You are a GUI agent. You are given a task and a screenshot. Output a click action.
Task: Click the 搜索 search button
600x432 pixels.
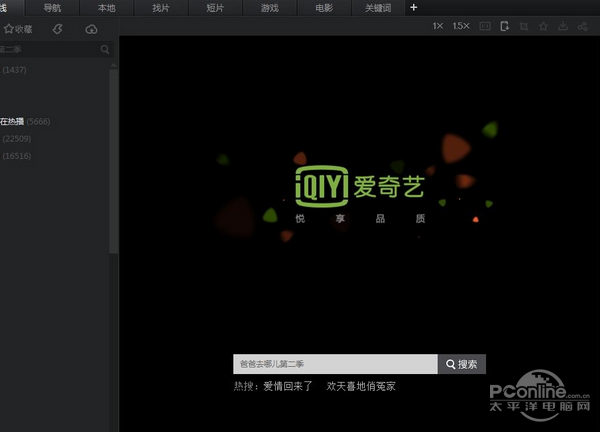point(462,364)
